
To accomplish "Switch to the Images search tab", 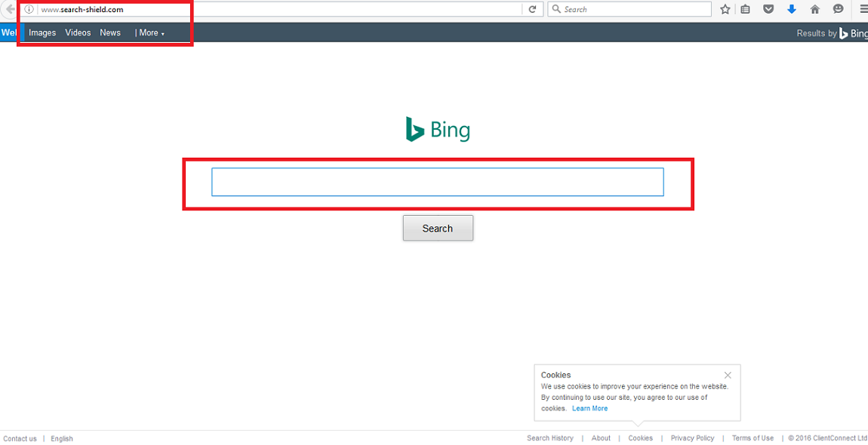I will click(x=42, y=33).
